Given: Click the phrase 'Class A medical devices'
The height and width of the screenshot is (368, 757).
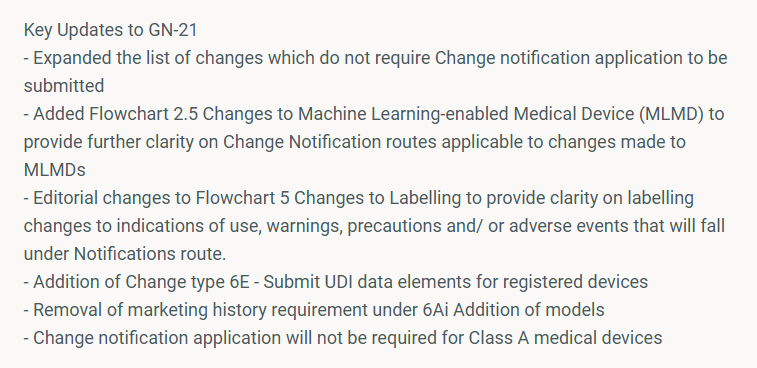Looking at the screenshot, I should (x=565, y=338).
